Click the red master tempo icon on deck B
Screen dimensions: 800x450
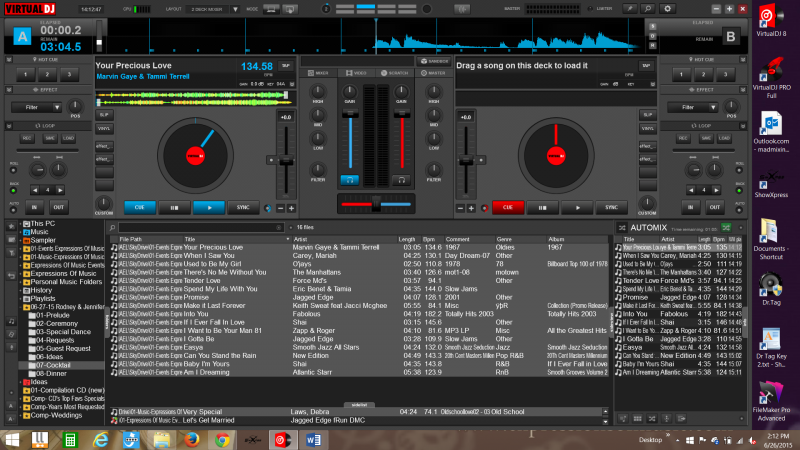click(484, 208)
